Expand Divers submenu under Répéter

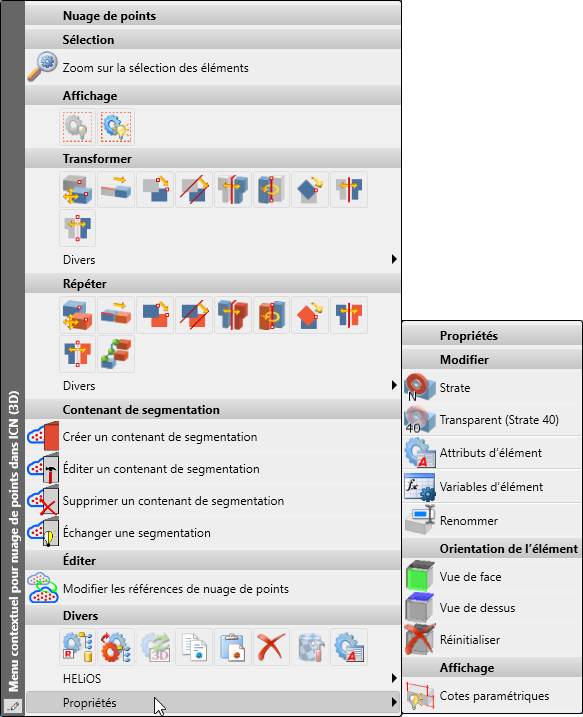213,385
